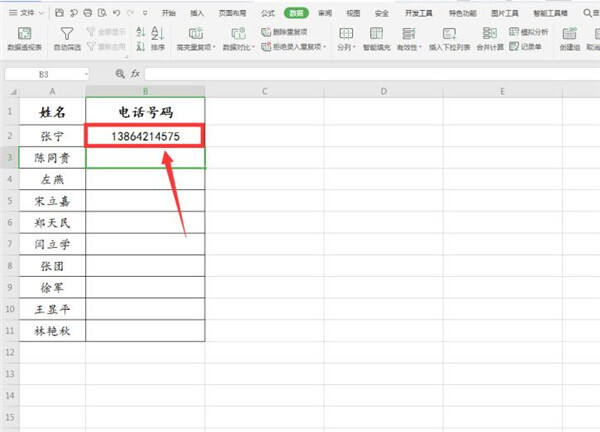
Task: Switch to the 页面布局 Page Layout tab
Action: click(x=232, y=13)
